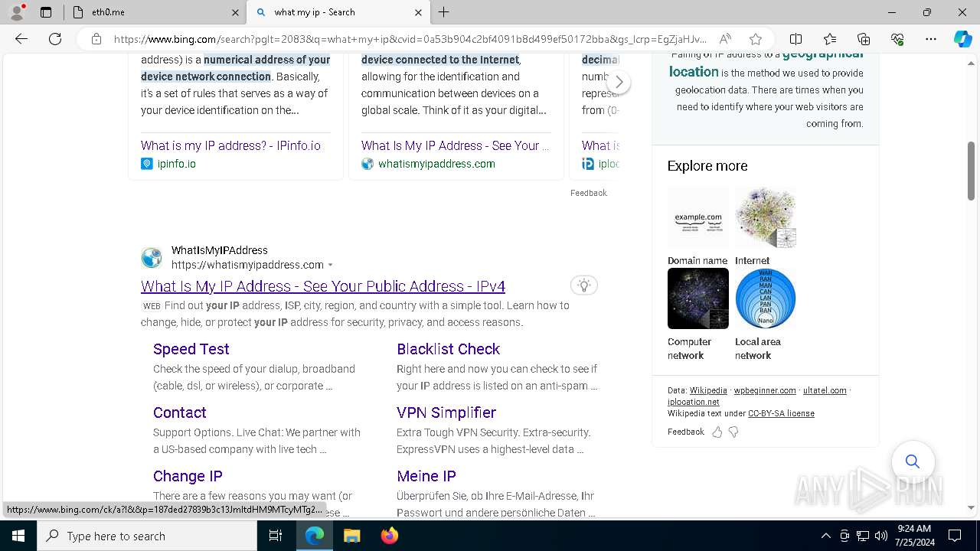The height and width of the screenshot is (551, 980).
Task: Go back with the back arrow
Action: pos(21,39)
